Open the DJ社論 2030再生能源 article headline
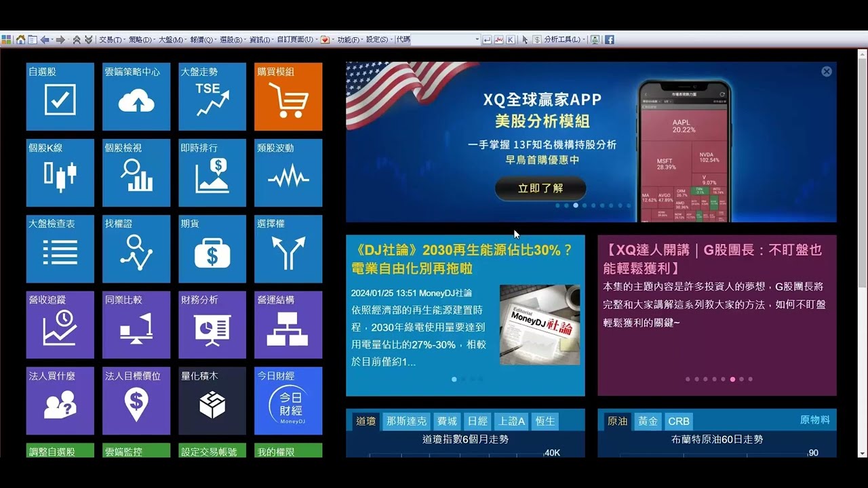 (462, 259)
